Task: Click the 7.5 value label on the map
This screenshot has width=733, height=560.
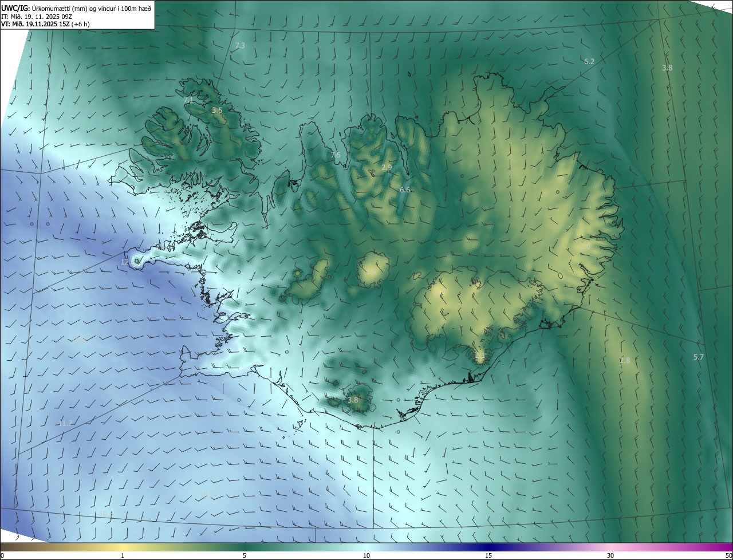Action: (x=336, y=155)
